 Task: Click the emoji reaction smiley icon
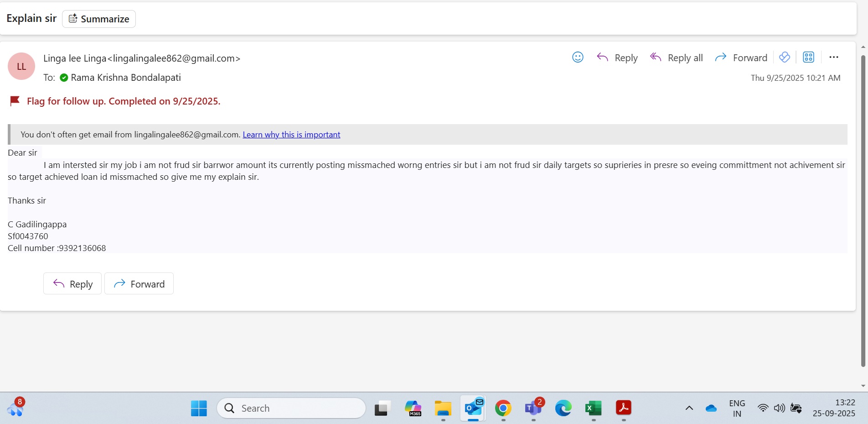click(578, 57)
